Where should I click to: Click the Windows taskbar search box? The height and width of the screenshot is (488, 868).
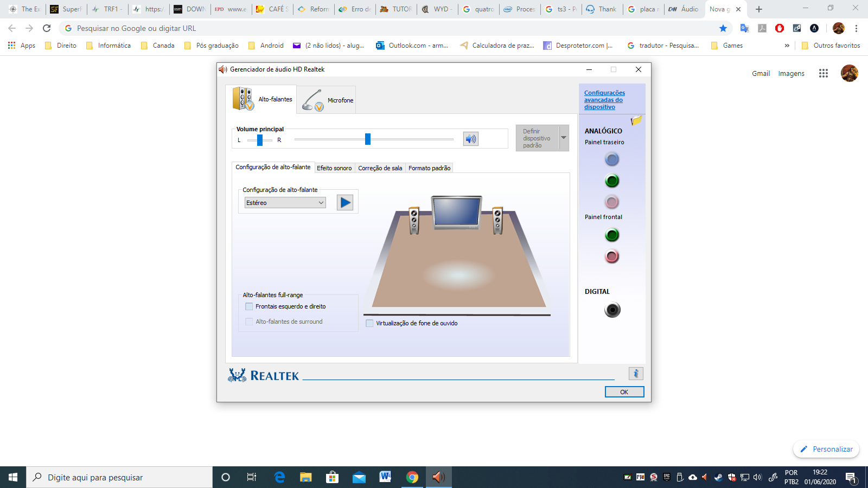click(x=119, y=477)
